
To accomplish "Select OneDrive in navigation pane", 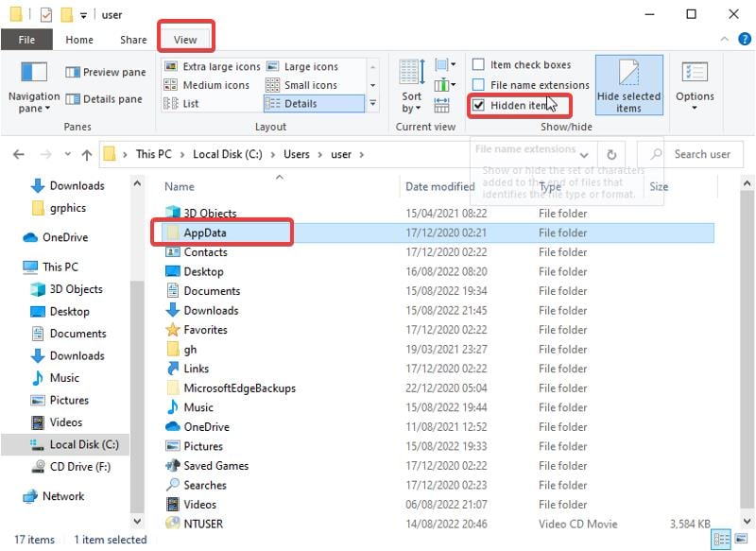I will pyautogui.click(x=56, y=237).
